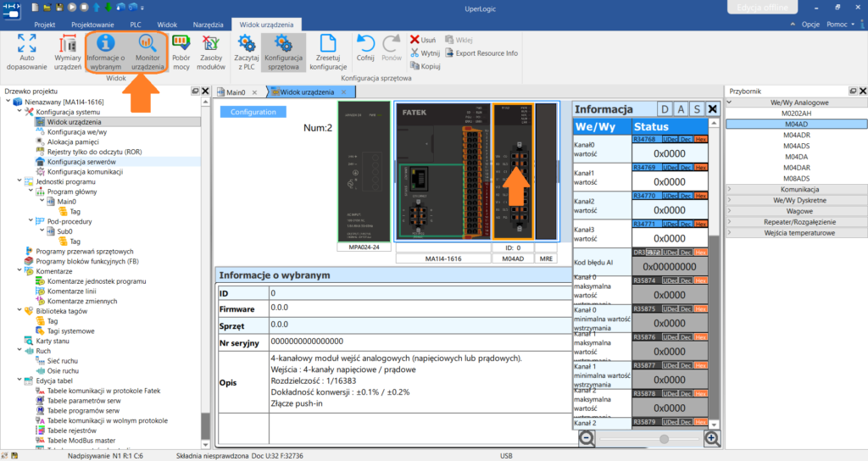Collapse Jednostki programu tree node
Viewport: 868px width, 461px height.
(x=19, y=181)
